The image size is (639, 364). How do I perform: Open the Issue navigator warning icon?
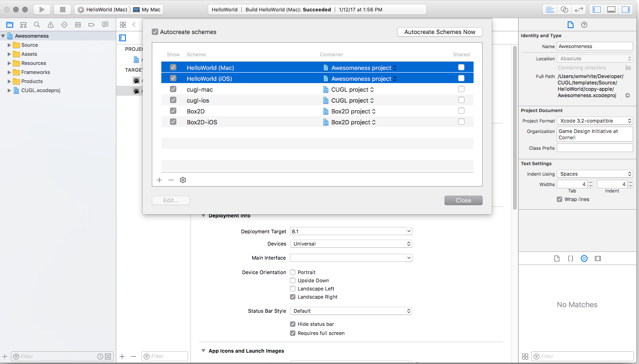[50, 25]
